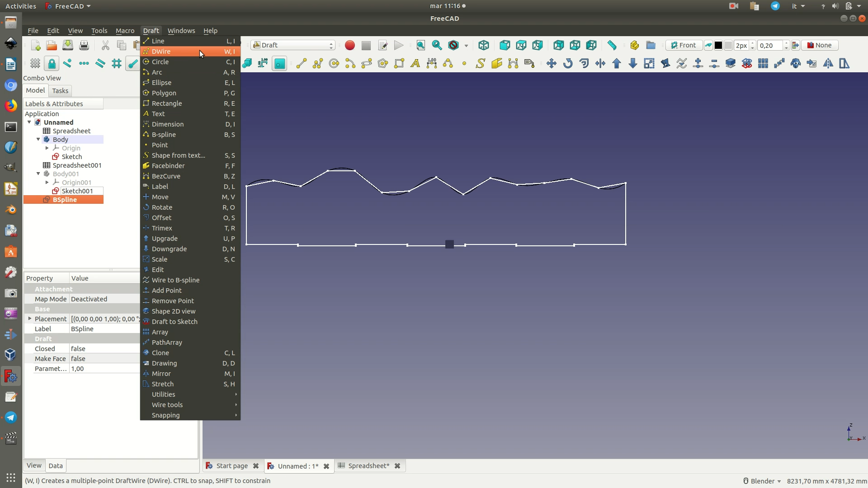868x488 pixels.
Task: Toggle the snap lock on or off
Action: 52,64
